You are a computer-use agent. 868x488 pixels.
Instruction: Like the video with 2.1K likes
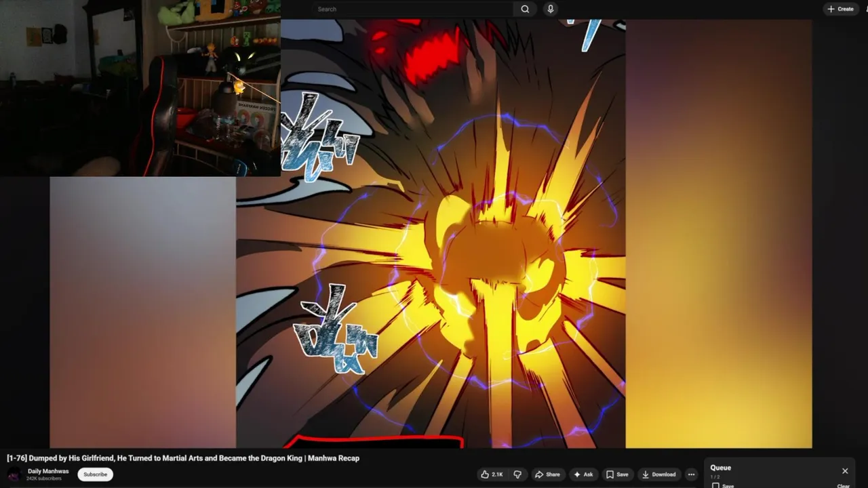click(492, 474)
